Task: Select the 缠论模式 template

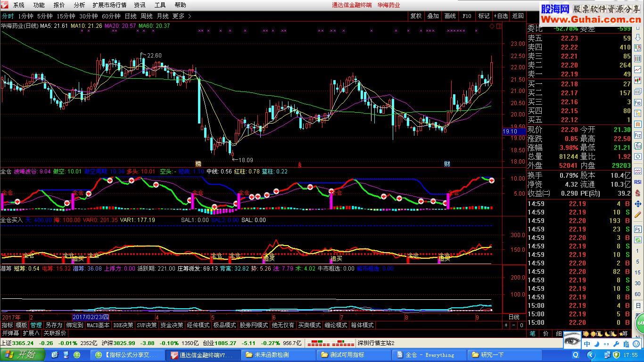Action: [x=336, y=325]
